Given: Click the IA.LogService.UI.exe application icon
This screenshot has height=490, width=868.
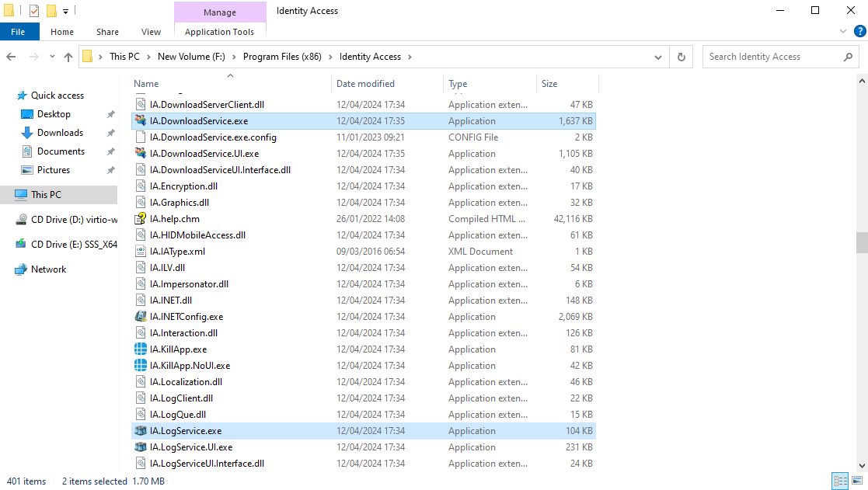Looking at the screenshot, I should tap(141, 447).
